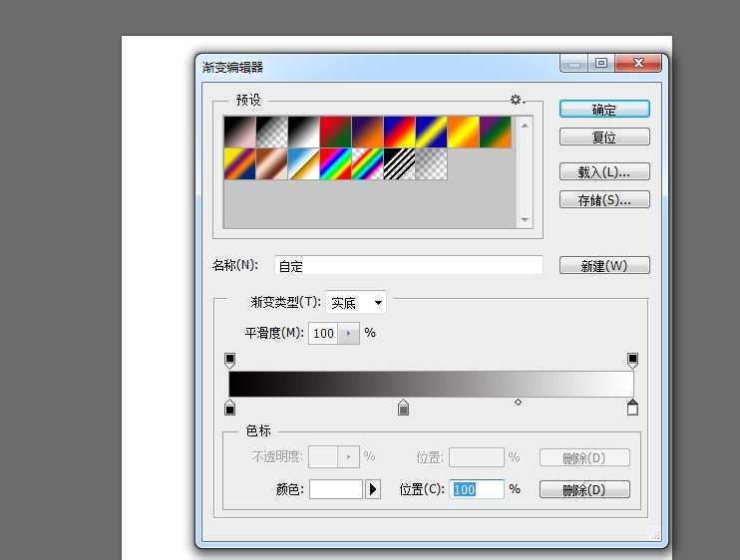Click the midpoint diamond below gradient bar
740x560 pixels.
tap(519, 403)
